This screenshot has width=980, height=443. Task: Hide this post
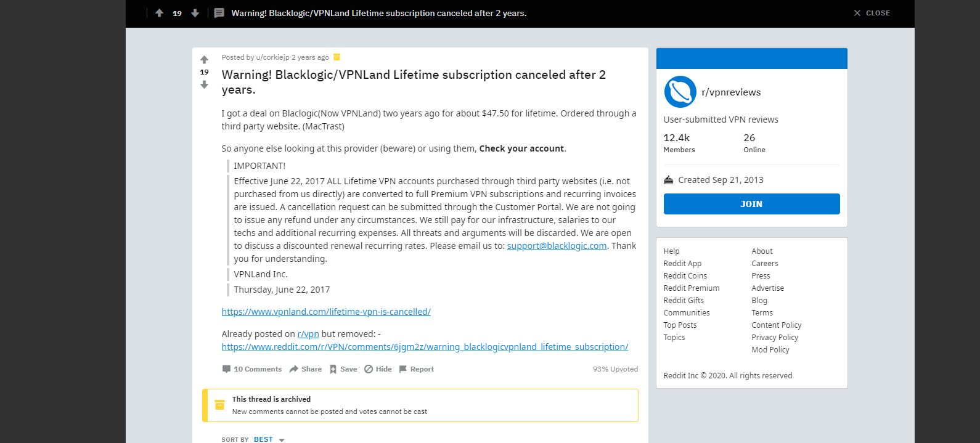pos(378,369)
